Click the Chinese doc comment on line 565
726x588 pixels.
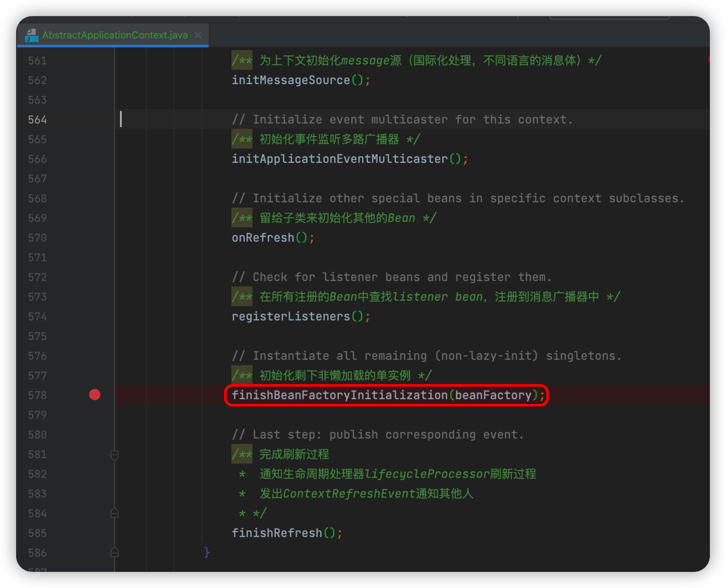click(326, 140)
